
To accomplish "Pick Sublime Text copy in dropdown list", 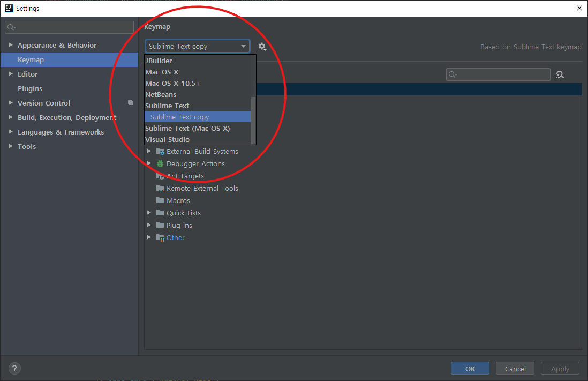I will [x=198, y=117].
